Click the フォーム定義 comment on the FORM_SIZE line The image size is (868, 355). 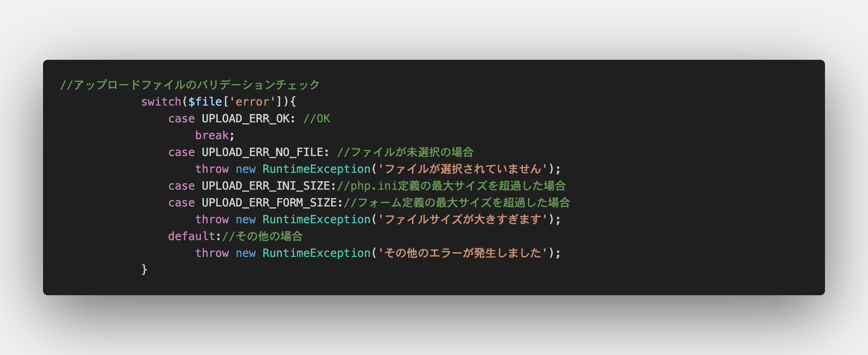(x=457, y=203)
